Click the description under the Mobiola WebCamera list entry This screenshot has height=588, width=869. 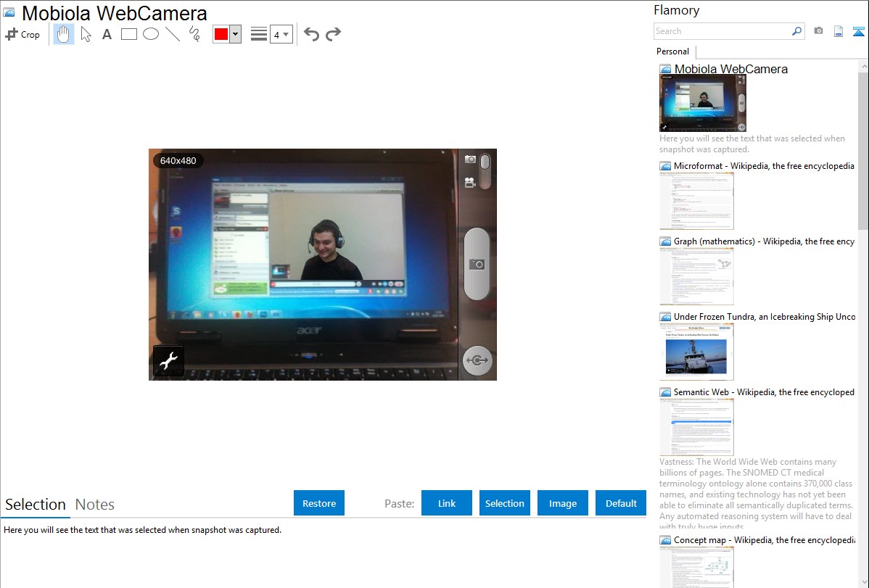752,144
